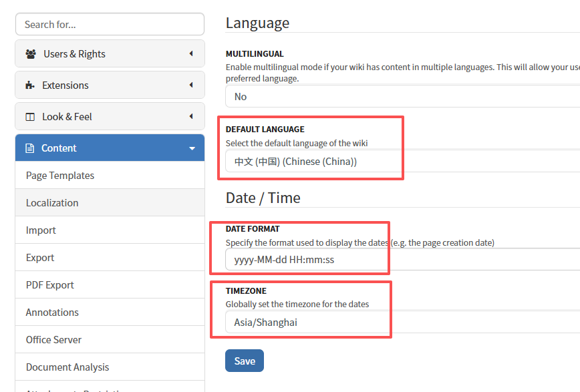Click the DATE FORMAT heading label
This screenshot has width=580, height=392.
253,229
